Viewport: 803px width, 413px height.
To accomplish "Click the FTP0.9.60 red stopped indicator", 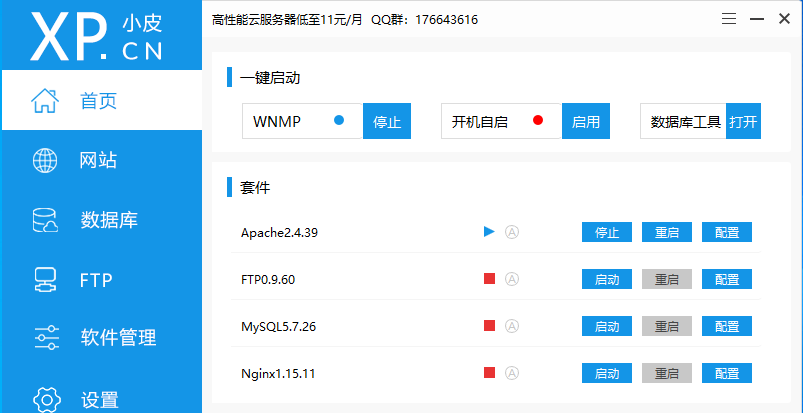I will [x=490, y=279].
